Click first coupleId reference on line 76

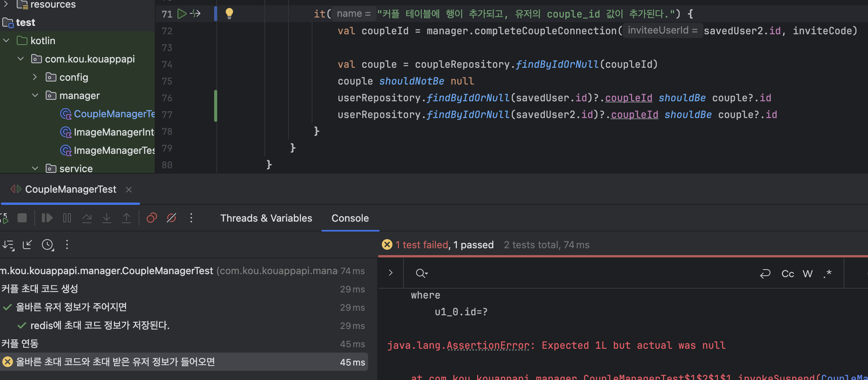(x=629, y=98)
